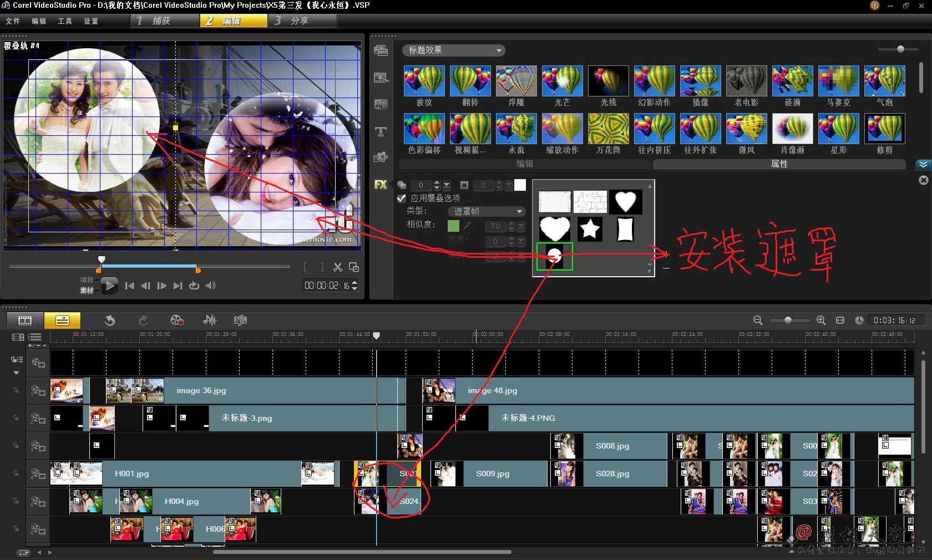Open the Graphic library T icon

click(x=381, y=131)
